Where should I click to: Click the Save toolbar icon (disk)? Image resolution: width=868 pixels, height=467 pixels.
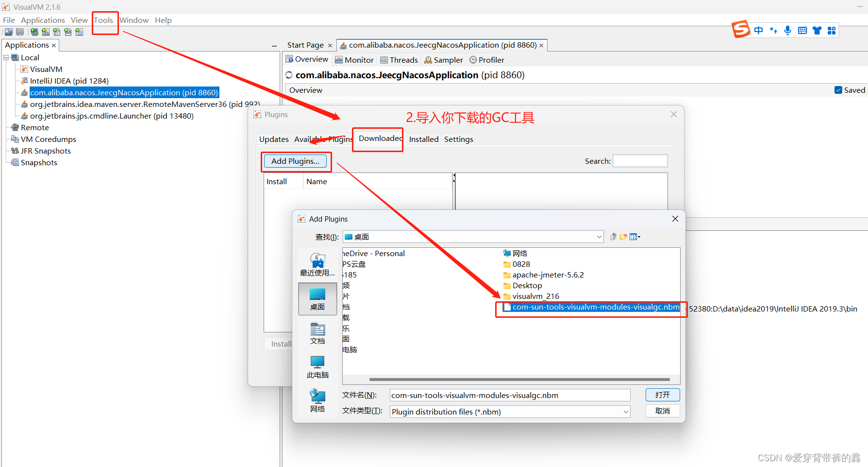(20, 32)
